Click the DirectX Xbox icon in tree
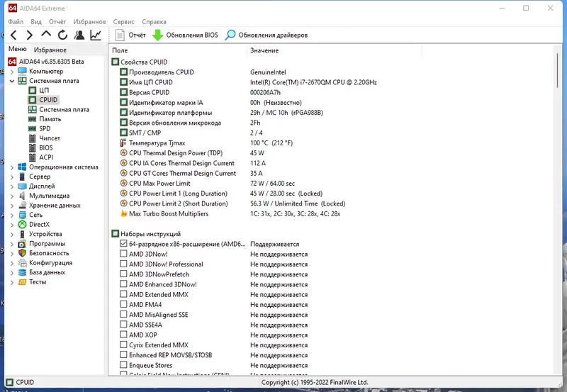567x392 pixels. [23, 224]
